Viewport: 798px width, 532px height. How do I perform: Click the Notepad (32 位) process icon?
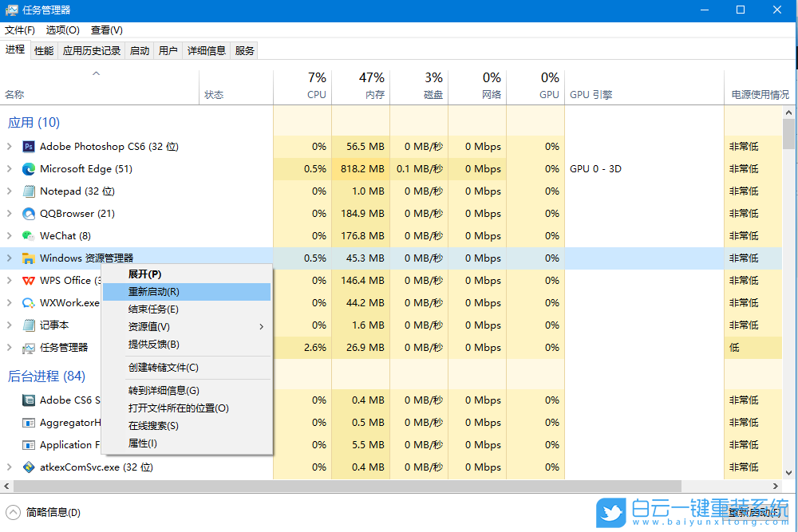29,191
